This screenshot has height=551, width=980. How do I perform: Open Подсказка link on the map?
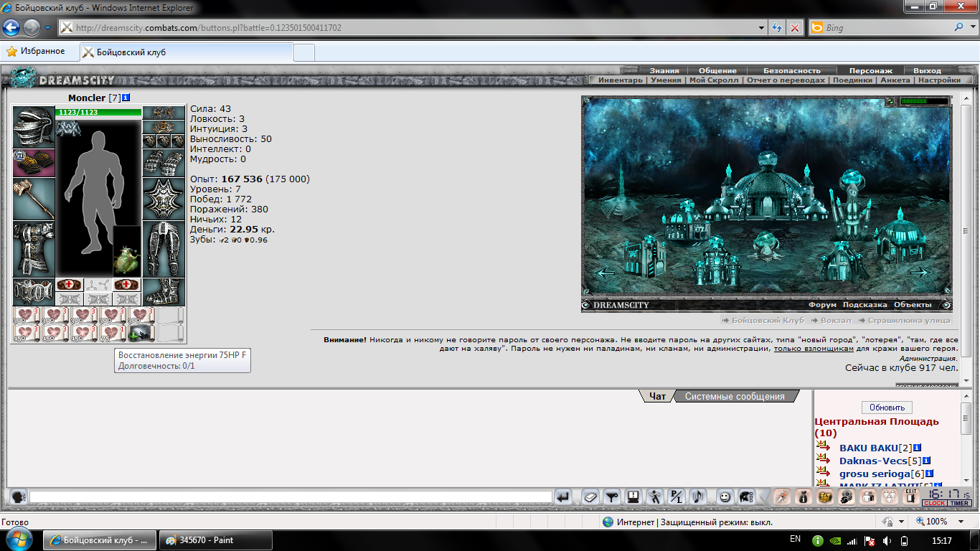click(864, 305)
